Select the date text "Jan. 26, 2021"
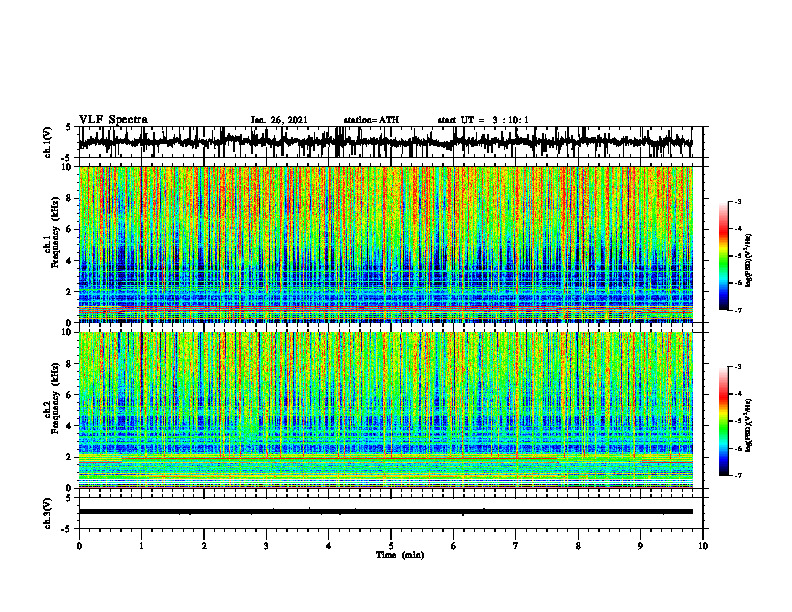This screenshot has height=612, width=792. 279,120
